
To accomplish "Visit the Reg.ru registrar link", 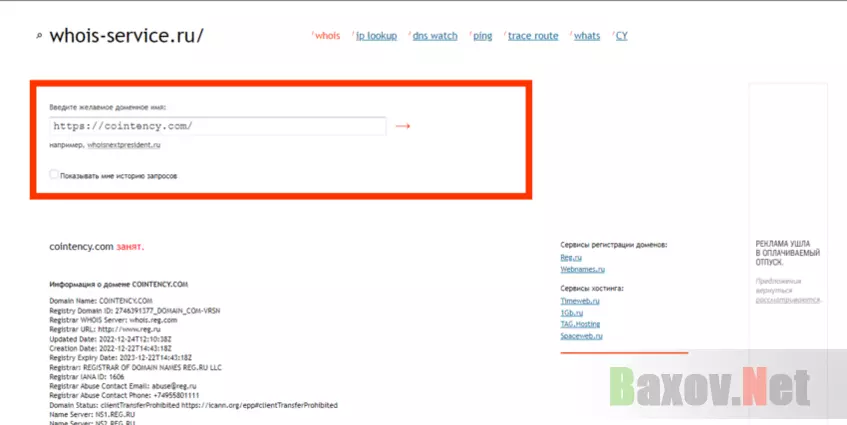I will pyautogui.click(x=571, y=258).
